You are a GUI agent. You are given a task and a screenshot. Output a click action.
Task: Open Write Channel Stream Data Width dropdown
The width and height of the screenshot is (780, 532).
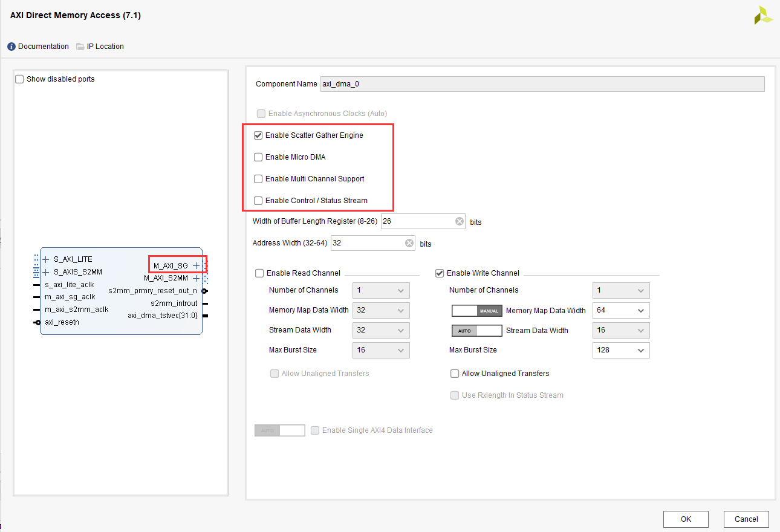click(x=621, y=331)
